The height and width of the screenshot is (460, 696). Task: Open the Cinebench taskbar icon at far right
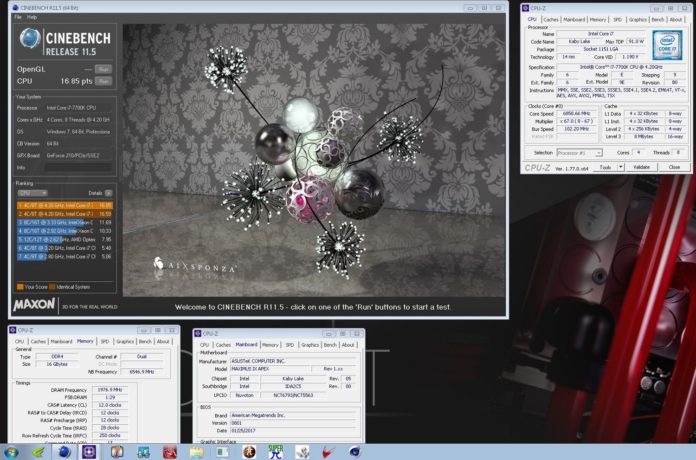pos(355,452)
